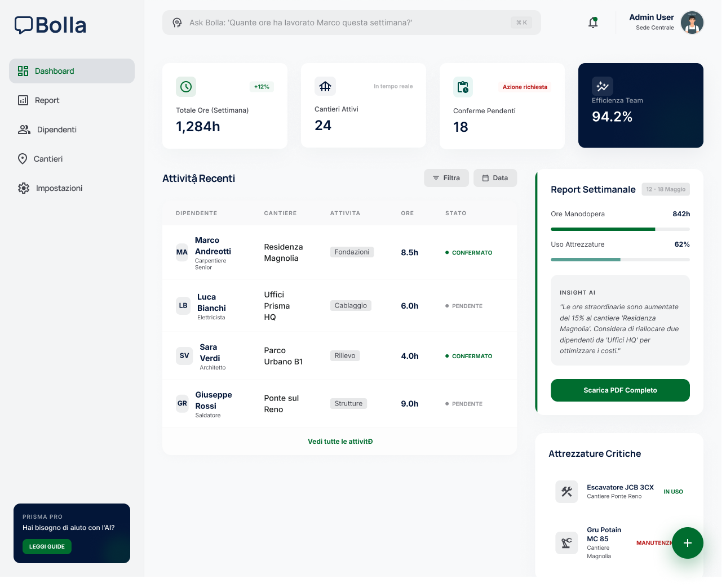This screenshot has width=726, height=588.
Task: Click the Strutture activity tag
Action: pyautogui.click(x=348, y=404)
